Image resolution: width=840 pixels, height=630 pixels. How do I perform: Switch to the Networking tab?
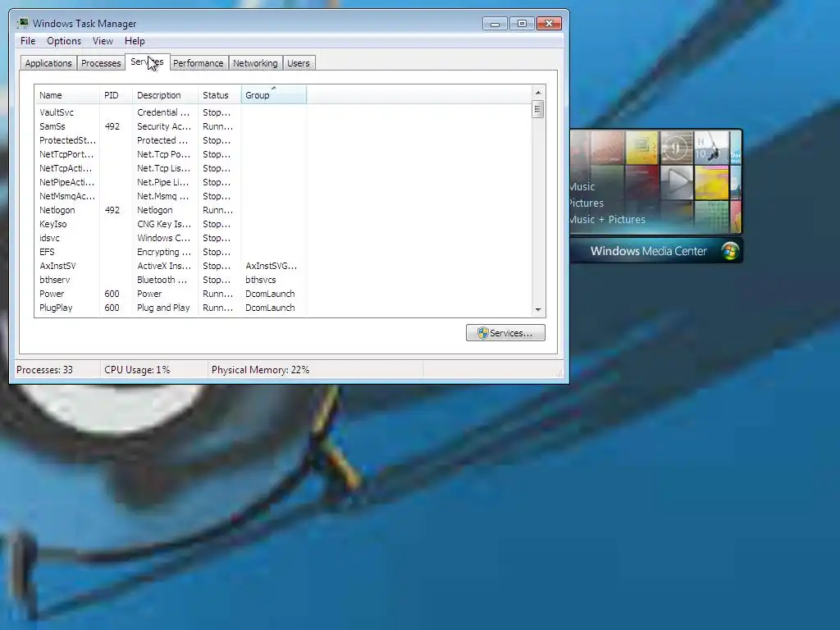(255, 63)
